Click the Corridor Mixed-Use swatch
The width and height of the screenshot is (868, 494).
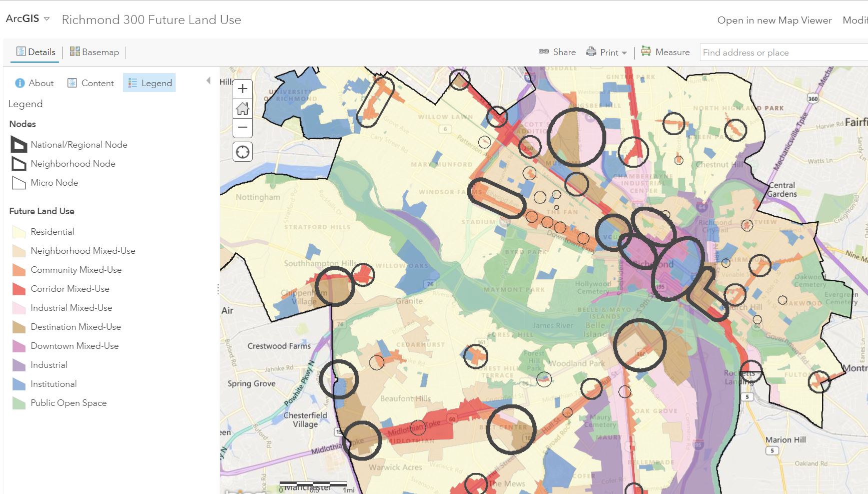point(19,289)
